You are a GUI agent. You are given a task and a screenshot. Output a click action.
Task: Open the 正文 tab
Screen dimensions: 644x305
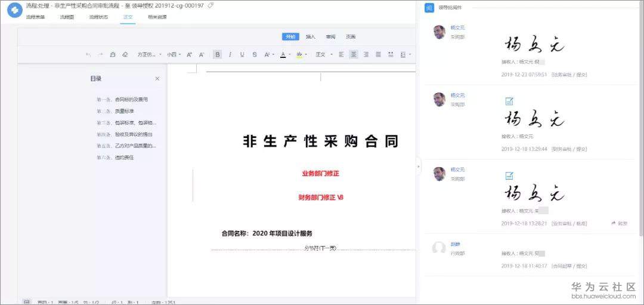128,17
